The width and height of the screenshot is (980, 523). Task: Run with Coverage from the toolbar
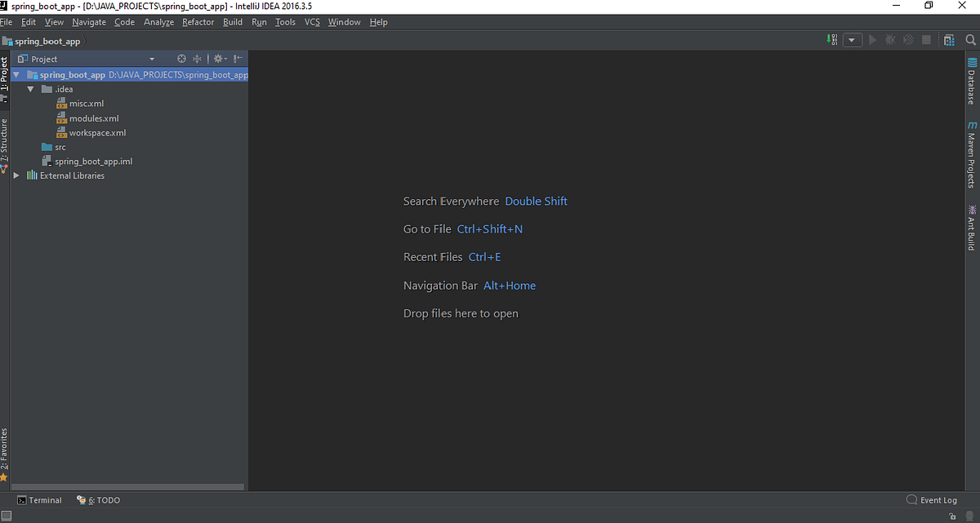(907, 39)
